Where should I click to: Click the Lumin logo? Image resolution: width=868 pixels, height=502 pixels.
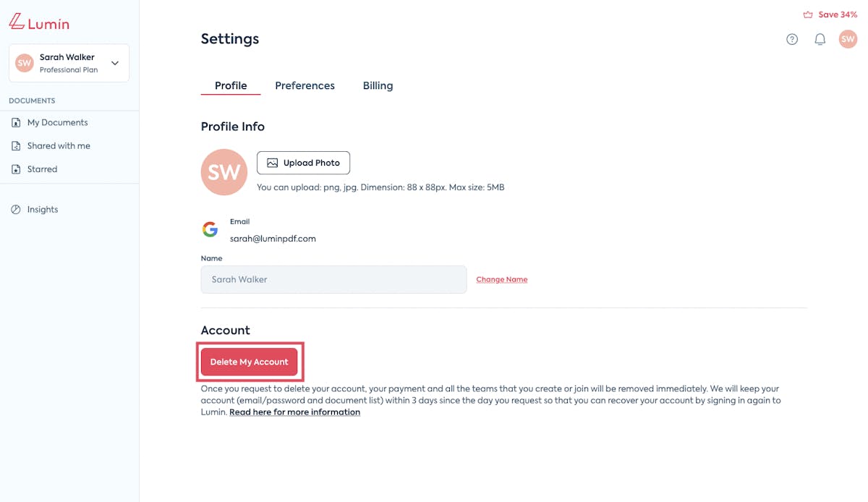tap(39, 23)
